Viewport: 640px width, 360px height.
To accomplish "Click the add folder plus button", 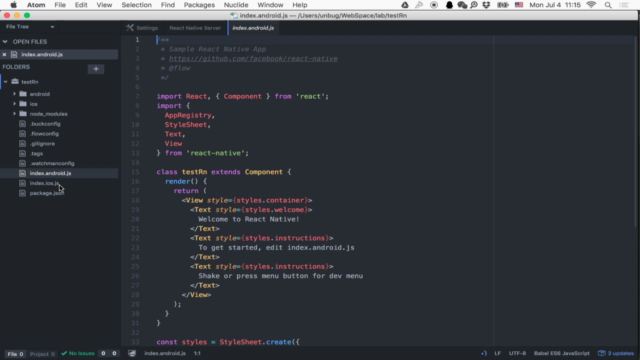I will (x=96, y=69).
